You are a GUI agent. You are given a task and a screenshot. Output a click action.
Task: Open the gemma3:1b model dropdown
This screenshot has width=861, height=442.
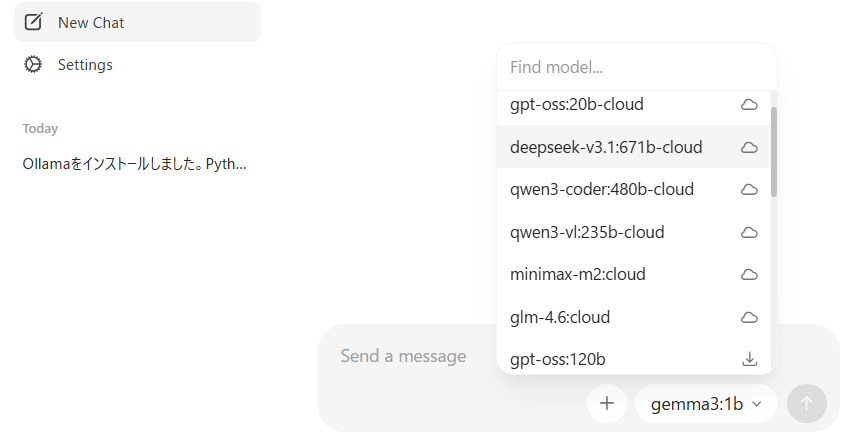click(706, 404)
